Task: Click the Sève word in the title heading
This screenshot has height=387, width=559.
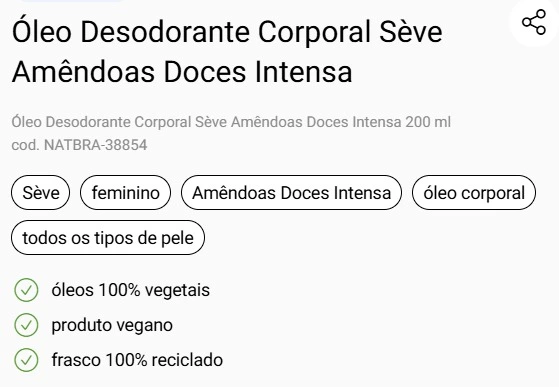Action: tap(411, 31)
